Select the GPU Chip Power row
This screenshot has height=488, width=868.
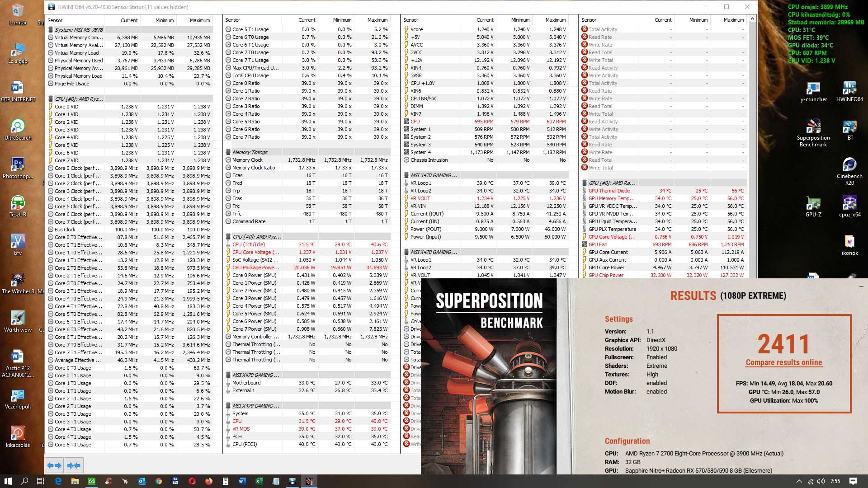[x=663, y=275]
